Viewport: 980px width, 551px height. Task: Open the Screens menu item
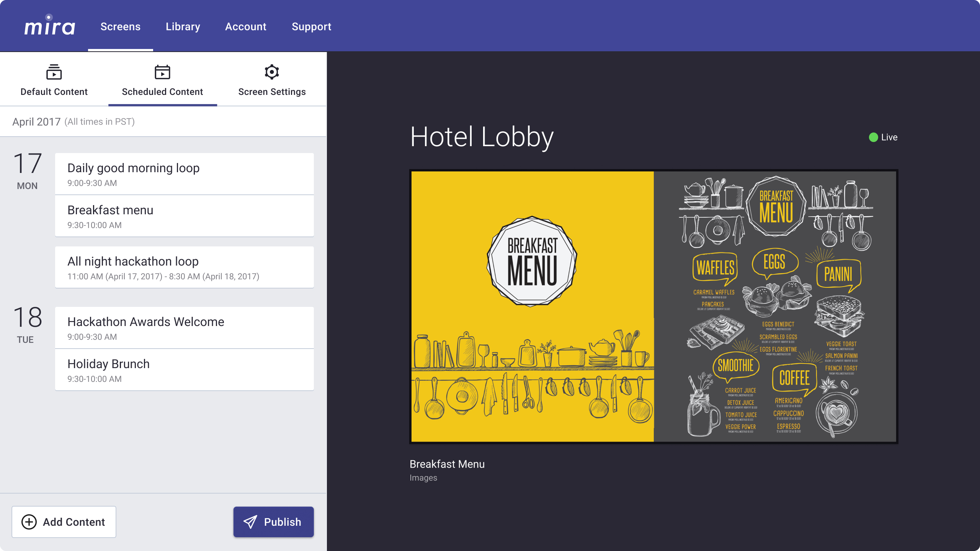coord(120,27)
